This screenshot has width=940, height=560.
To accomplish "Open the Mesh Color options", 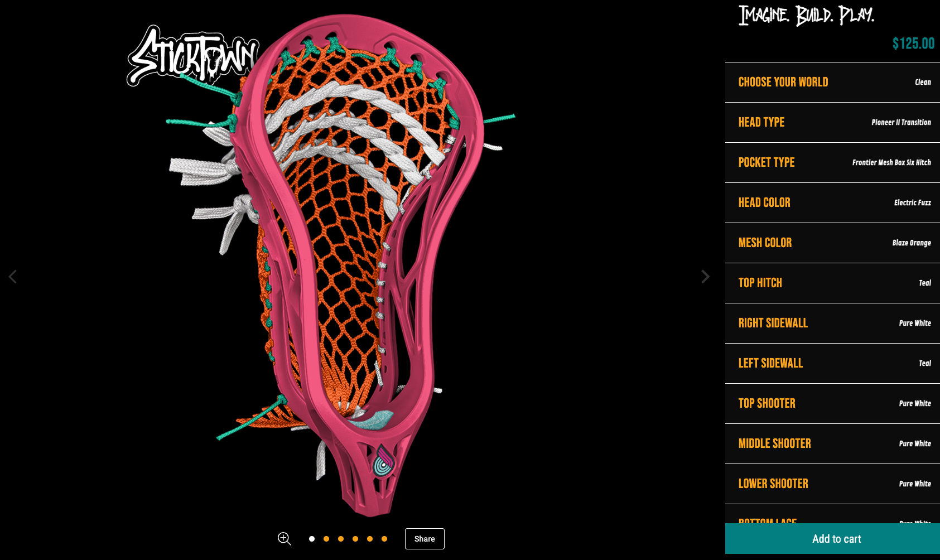I will tap(832, 243).
